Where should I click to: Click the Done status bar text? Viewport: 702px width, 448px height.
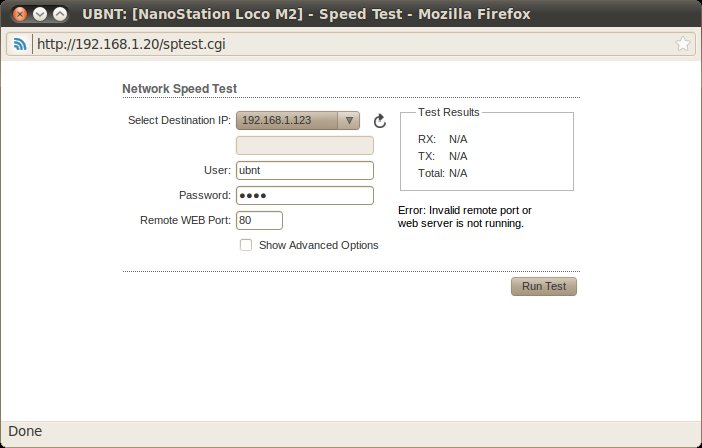point(25,432)
